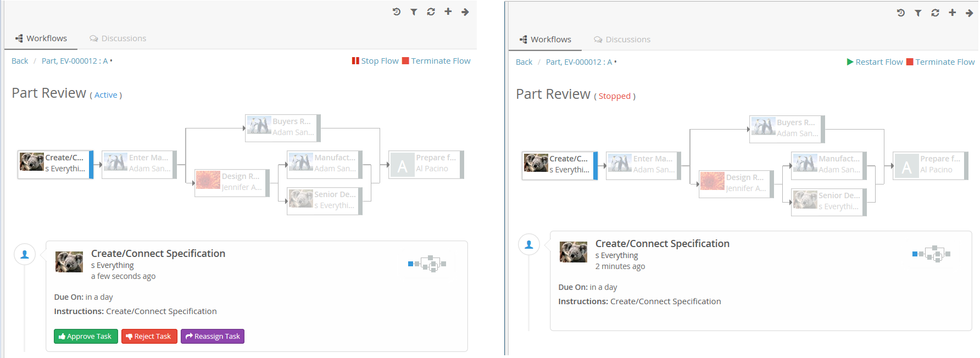Click the Back link in the Active panel
Screen dimensions: 980x358
tap(20, 61)
